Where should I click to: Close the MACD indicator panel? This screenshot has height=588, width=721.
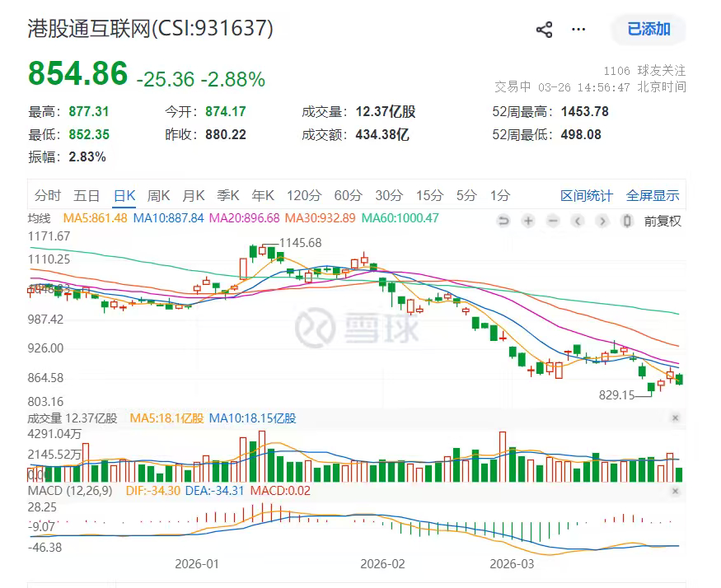[x=675, y=492]
